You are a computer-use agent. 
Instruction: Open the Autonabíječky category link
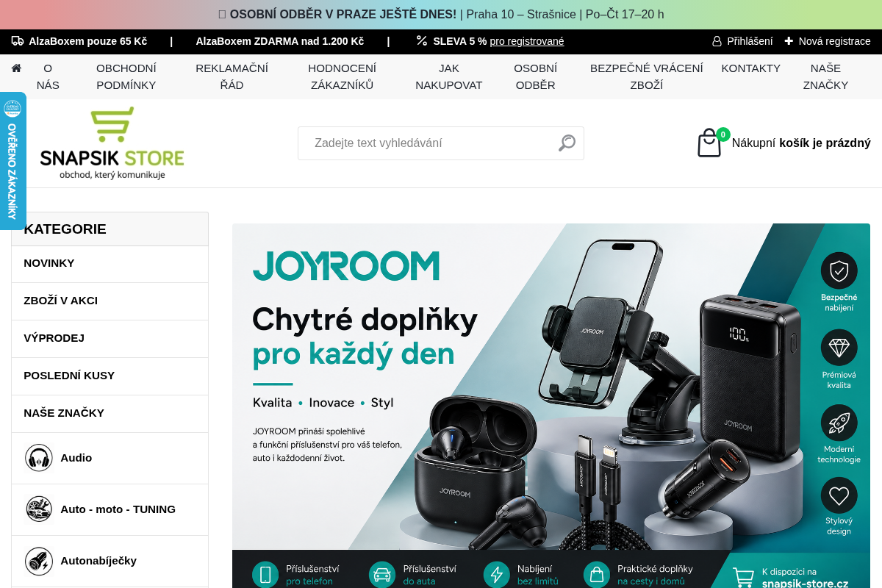coord(98,561)
